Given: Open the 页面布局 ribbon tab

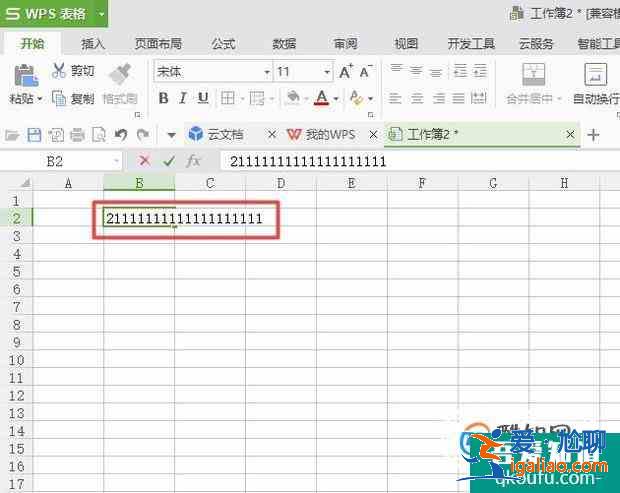Looking at the screenshot, I should 158,43.
